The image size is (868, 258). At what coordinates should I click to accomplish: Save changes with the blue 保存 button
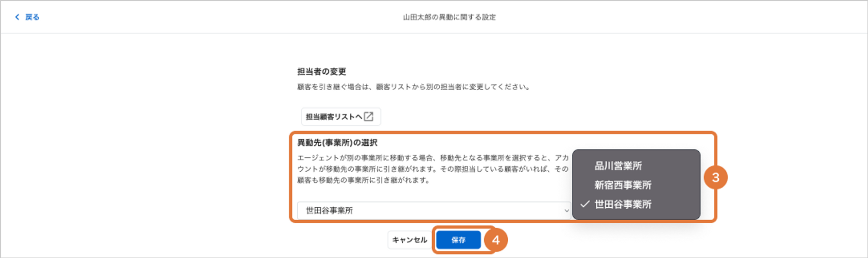click(458, 240)
